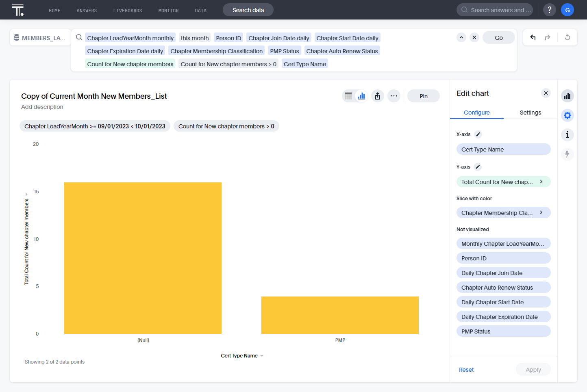The height and width of the screenshot is (392, 587).
Task: Switch to chart view icon
Action: coord(361,96)
